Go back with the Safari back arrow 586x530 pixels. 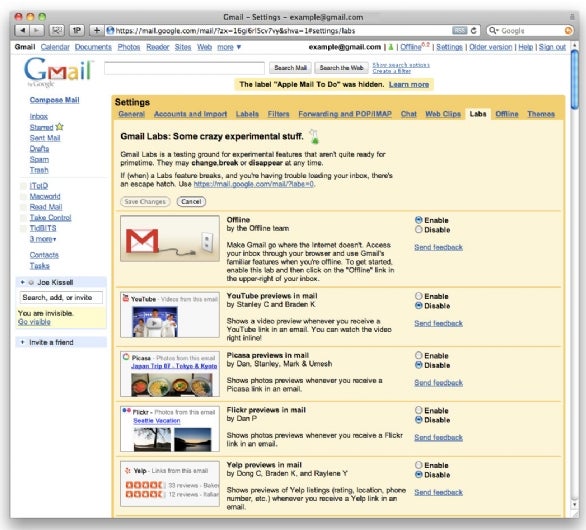coord(22,31)
